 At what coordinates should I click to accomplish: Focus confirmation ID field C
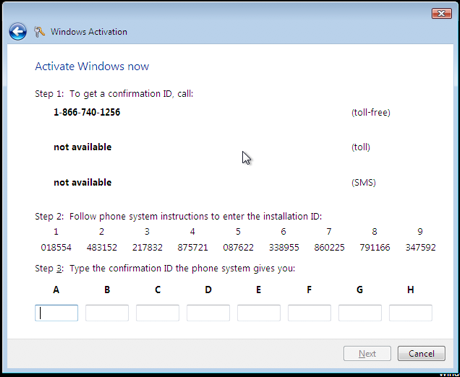click(158, 313)
